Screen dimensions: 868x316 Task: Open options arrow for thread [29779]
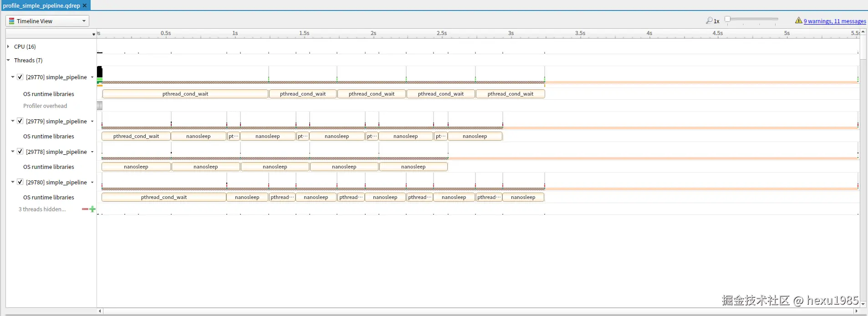tap(92, 122)
